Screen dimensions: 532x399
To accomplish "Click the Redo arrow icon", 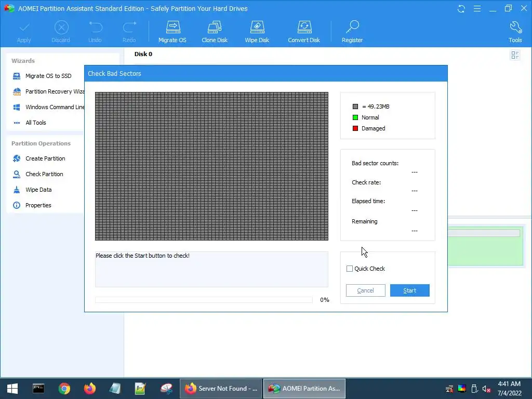I will 129,27.
